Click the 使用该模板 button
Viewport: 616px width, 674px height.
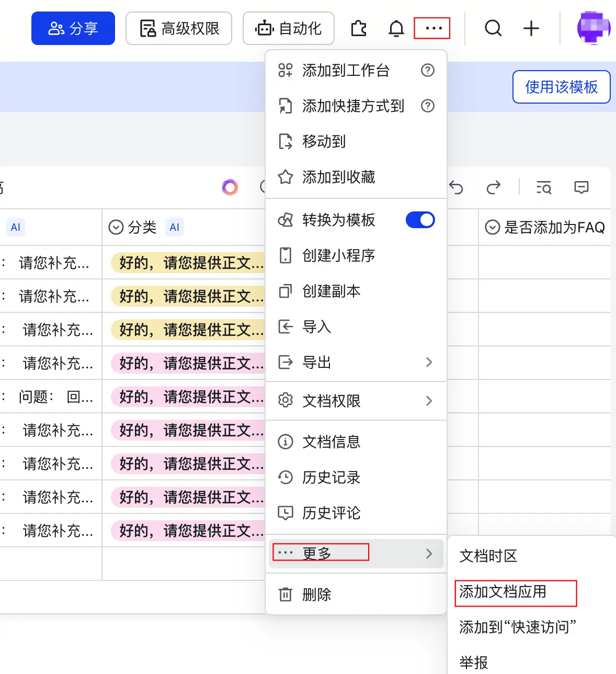pyautogui.click(x=562, y=87)
